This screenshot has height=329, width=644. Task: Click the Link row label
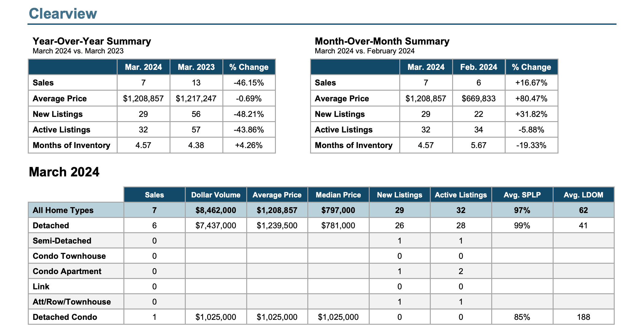click(41, 287)
